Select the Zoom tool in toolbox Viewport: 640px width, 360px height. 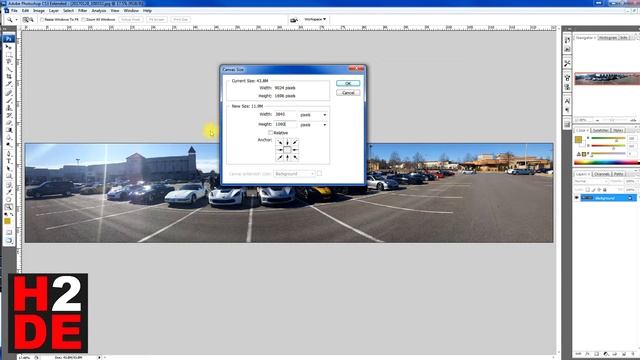9,207
